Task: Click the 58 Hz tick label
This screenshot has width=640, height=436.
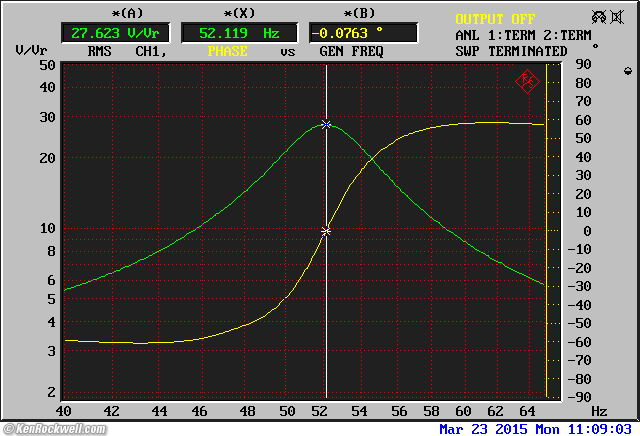Action: [431, 411]
